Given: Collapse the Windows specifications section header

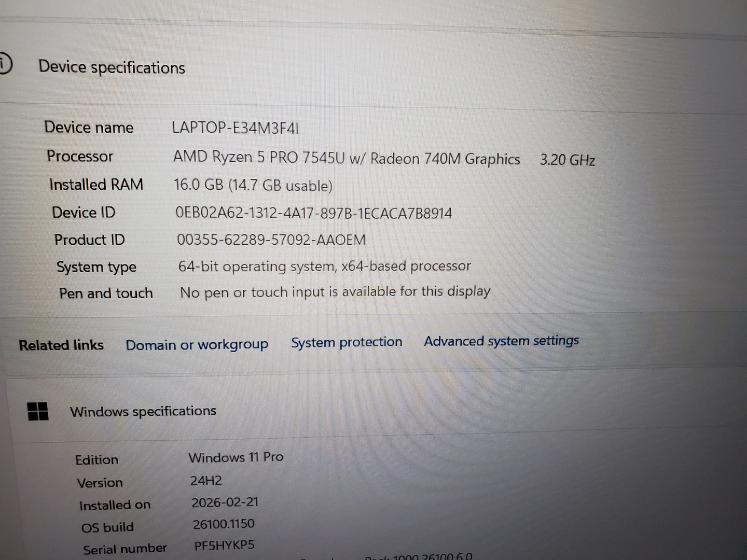Looking at the screenshot, I should click(143, 411).
